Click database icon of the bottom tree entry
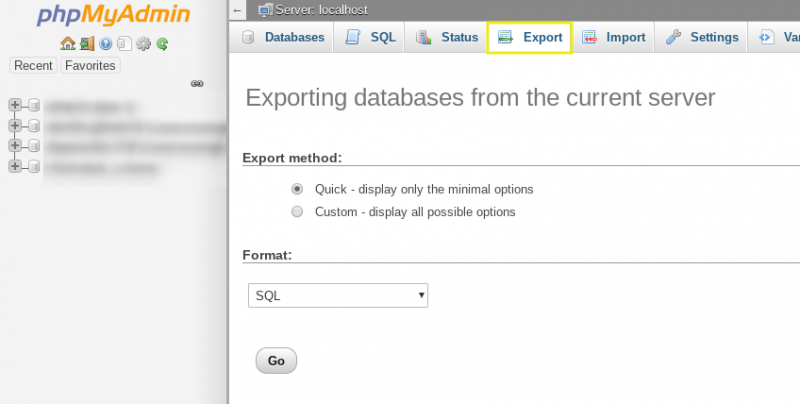 click(x=34, y=166)
